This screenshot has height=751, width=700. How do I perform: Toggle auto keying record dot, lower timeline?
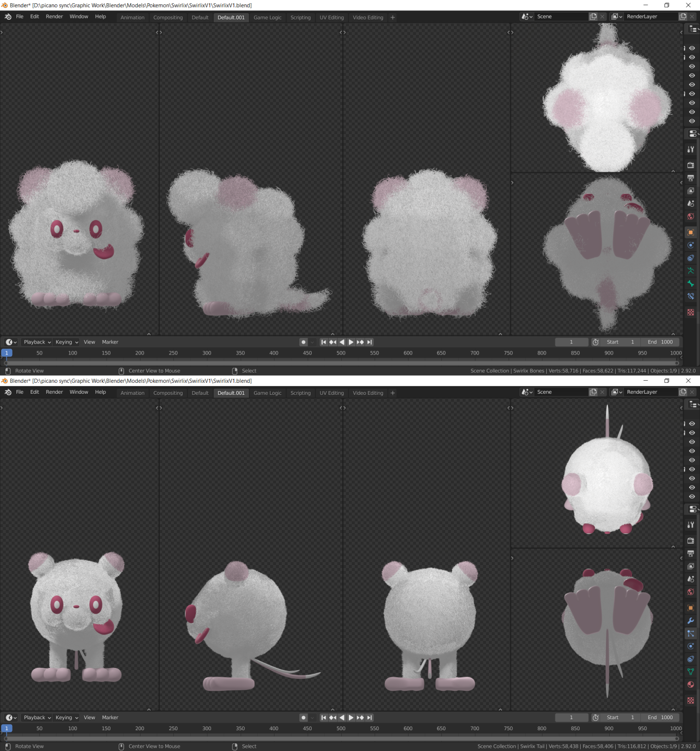click(x=304, y=718)
